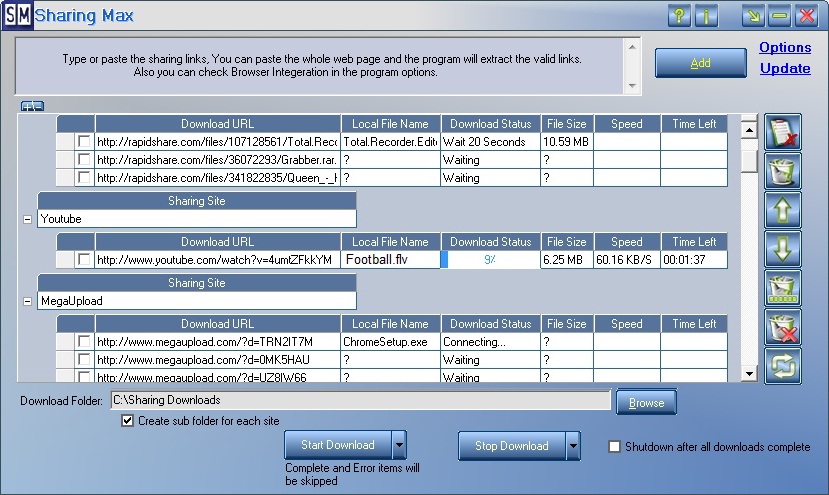Click the green down arrow icon
This screenshot has height=495, width=829.
pos(783,249)
